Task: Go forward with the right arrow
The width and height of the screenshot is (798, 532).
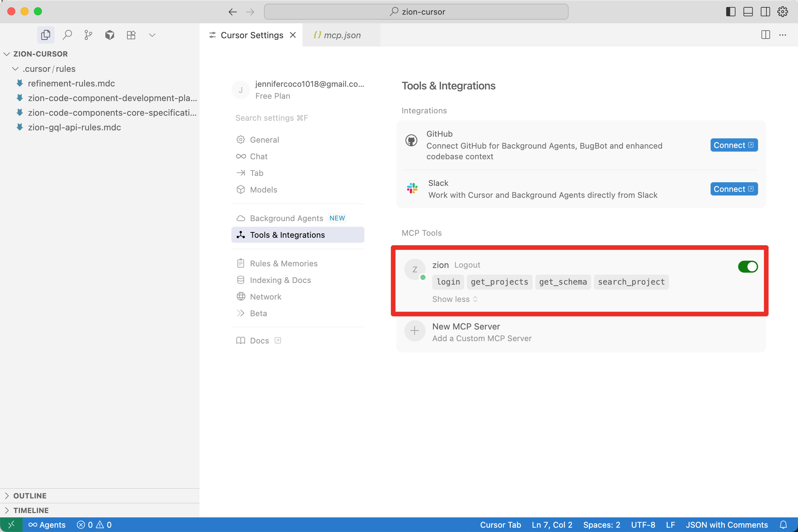Action: [250, 12]
